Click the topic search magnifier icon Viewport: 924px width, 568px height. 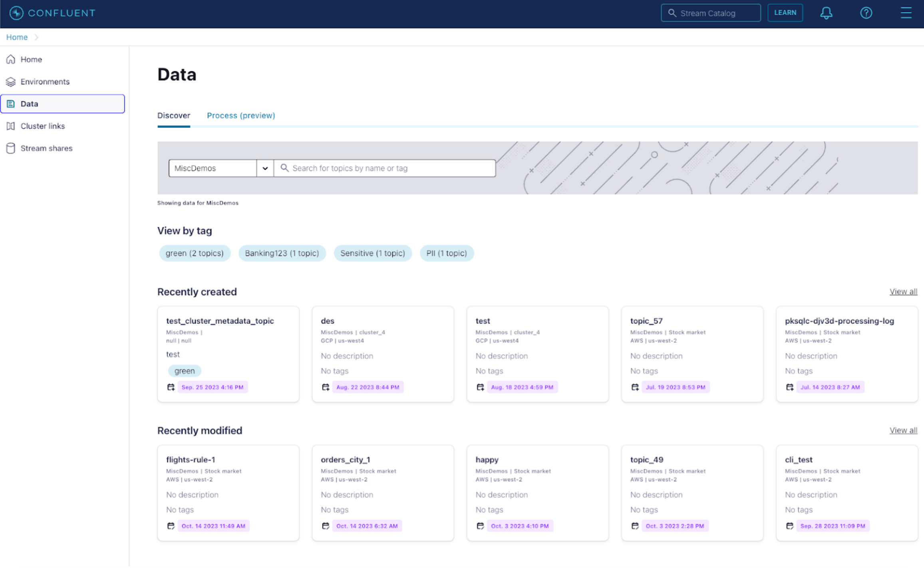284,168
